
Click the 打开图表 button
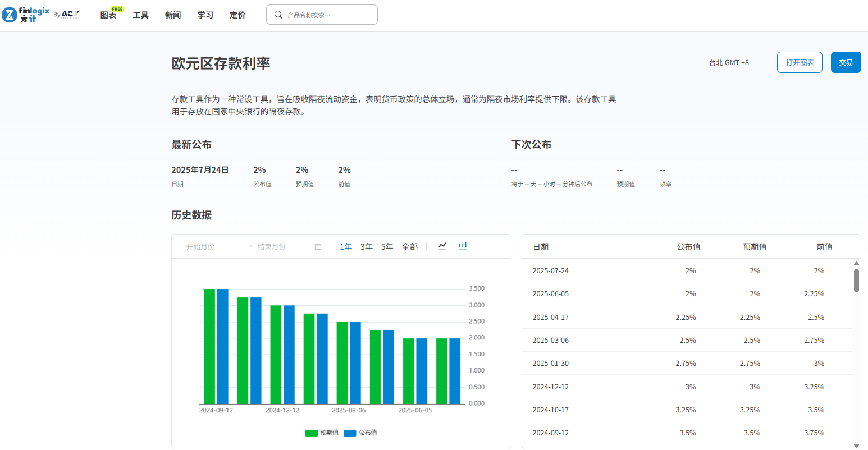(x=800, y=62)
